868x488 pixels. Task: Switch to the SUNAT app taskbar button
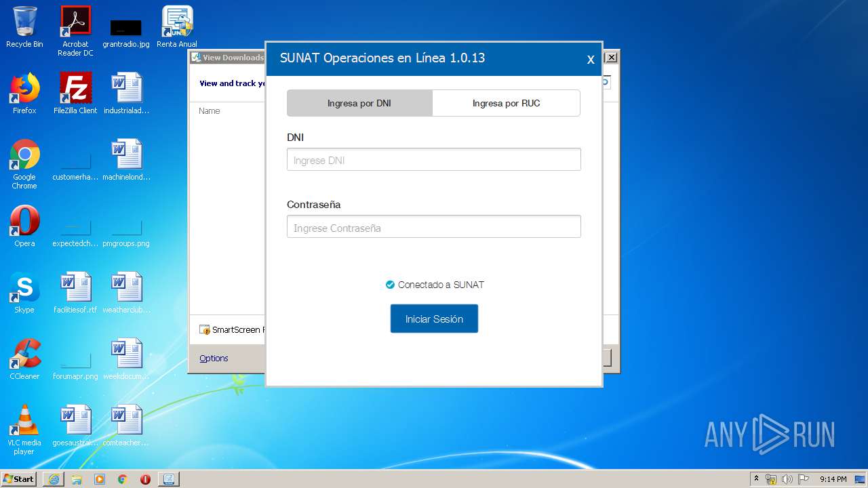pos(169,479)
